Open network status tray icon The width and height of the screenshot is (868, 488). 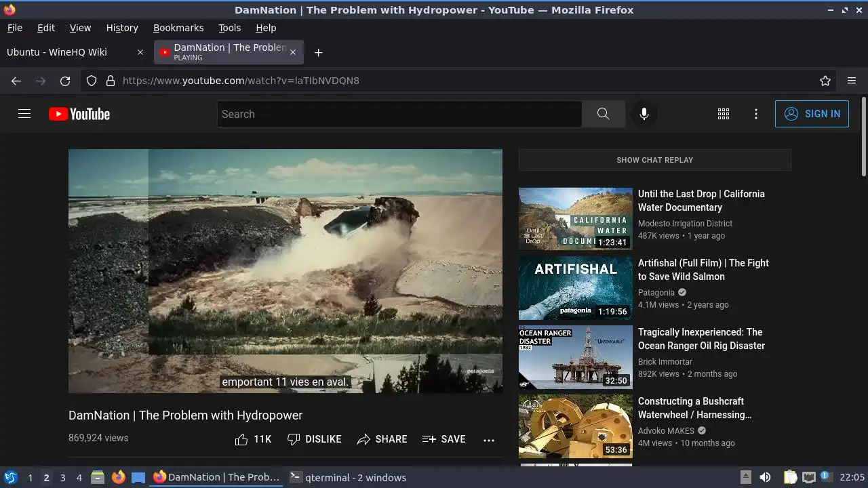pyautogui.click(x=808, y=477)
